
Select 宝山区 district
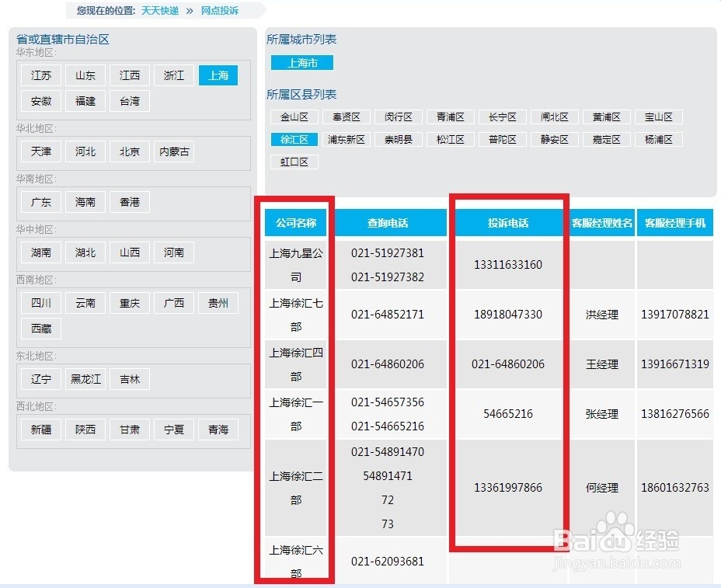[x=659, y=117]
